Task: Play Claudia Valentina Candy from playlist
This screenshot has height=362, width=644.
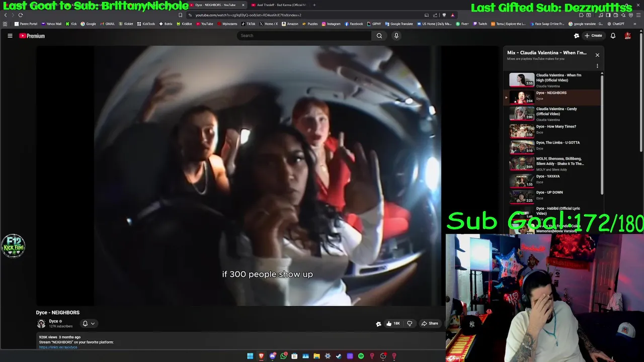Action: 552,114
